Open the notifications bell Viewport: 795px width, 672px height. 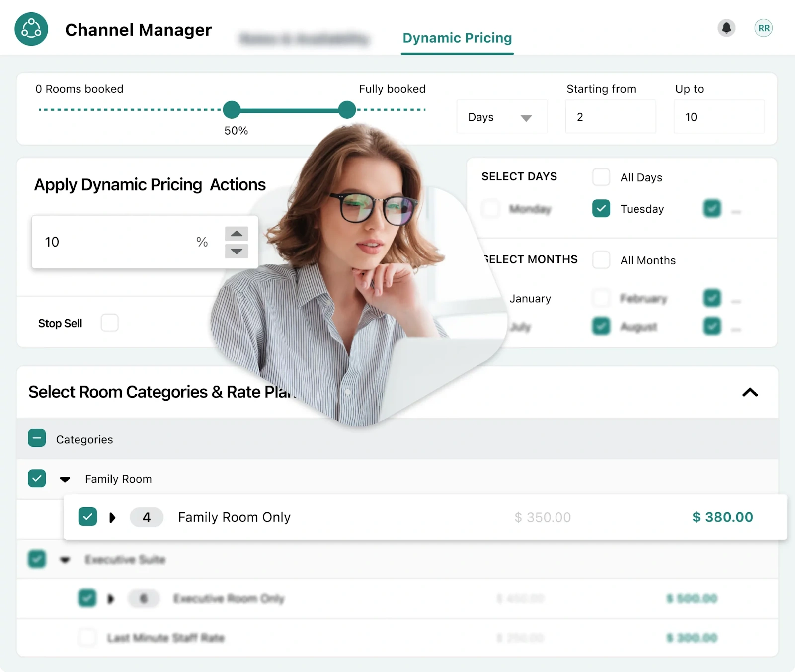[726, 28]
